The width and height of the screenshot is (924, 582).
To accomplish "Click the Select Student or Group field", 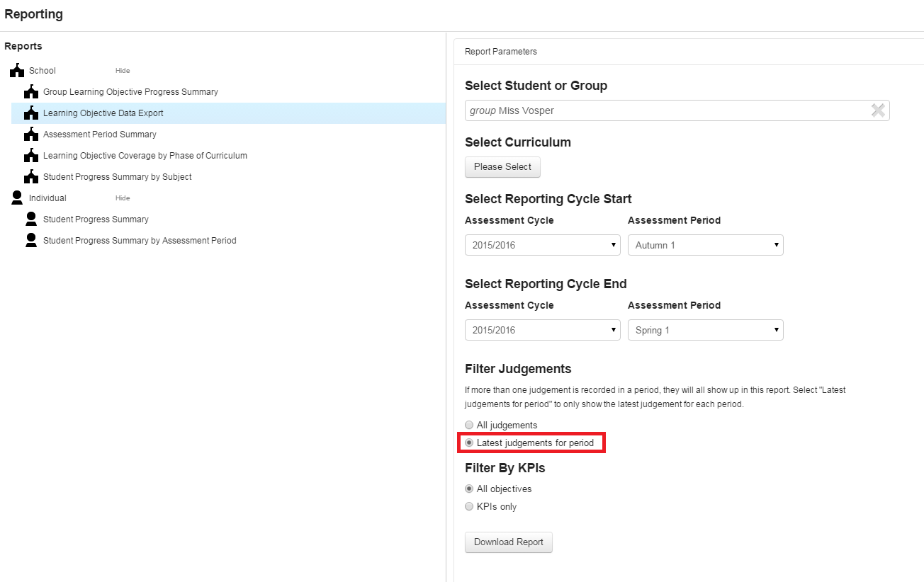I will pyautogui.click(x=666, y=110).
